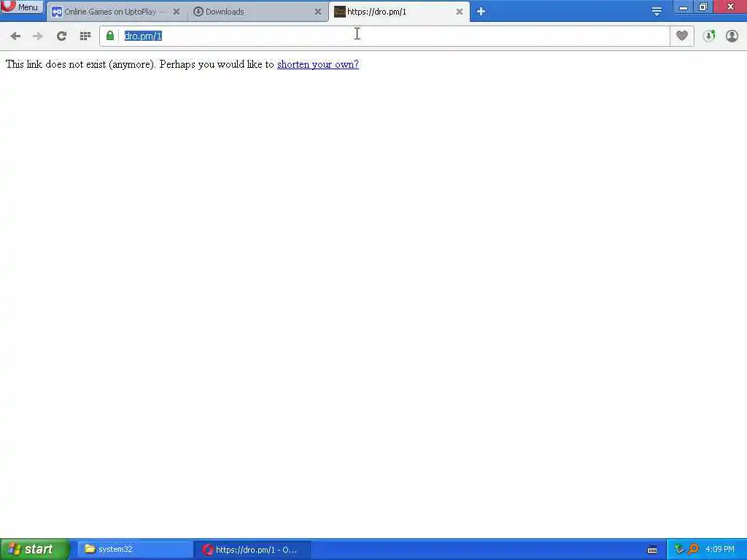Viewport: 747px width, 560px height.
Task: Open the tab menu icon
Action: coord(657,12)
